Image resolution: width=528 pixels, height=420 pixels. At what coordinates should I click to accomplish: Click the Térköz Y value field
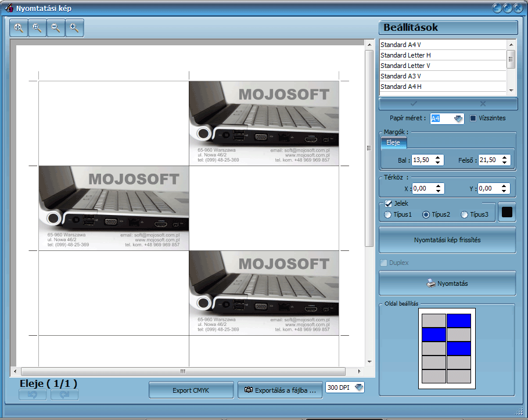click(x=489, y=188)
